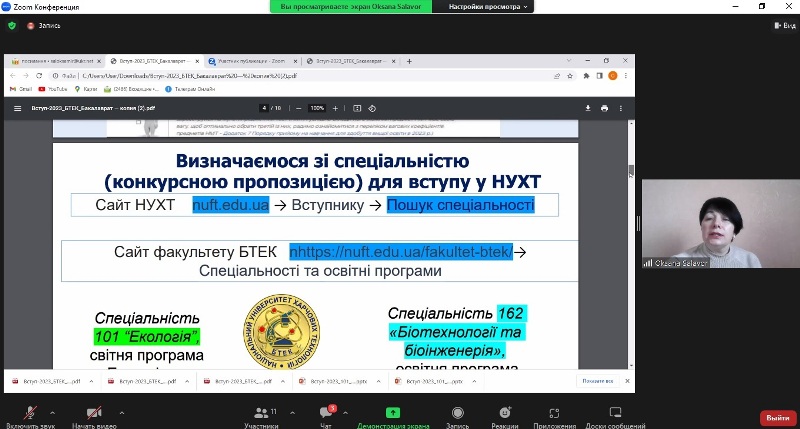Open audio options arrow next to microphone
This screenshot has width=800, height=429.
[x=52, y=413]
